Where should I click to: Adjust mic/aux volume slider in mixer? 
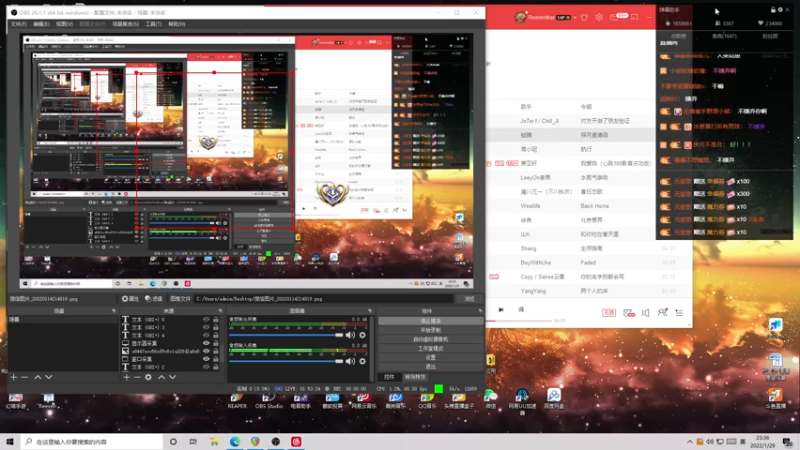[286, 361]
